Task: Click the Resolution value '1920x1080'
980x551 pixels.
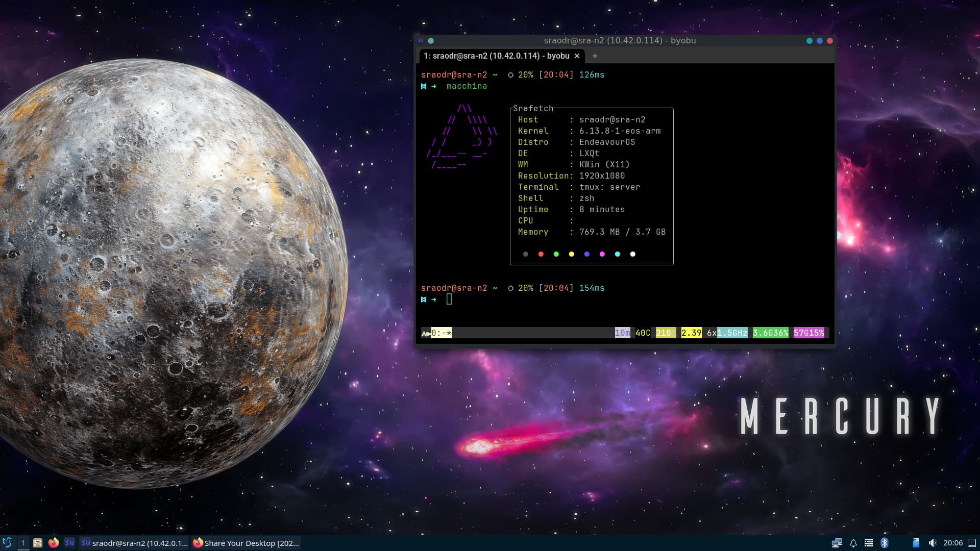Action: (602, 176)
